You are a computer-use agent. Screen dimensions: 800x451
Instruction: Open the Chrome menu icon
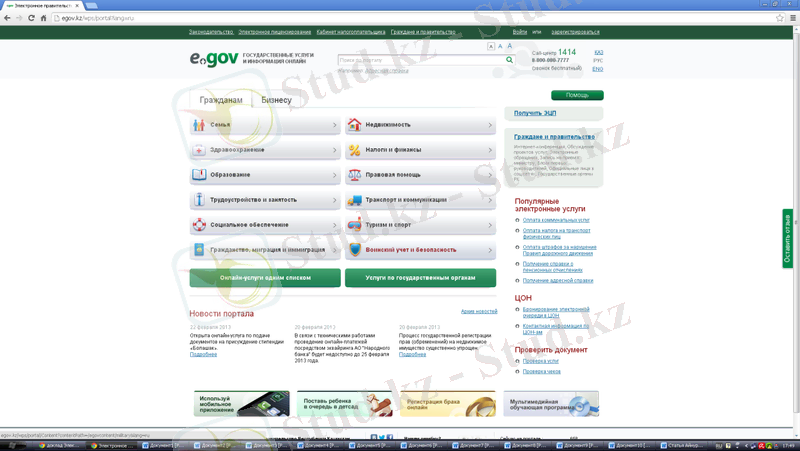click(793, 18)
